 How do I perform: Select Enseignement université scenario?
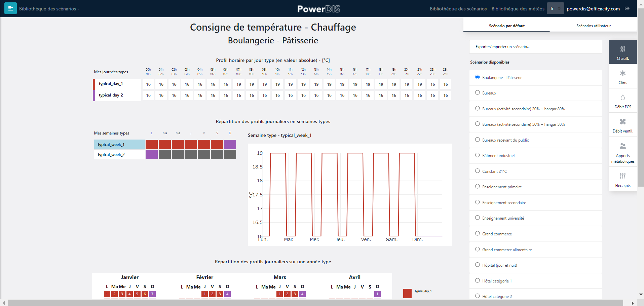(477, 218)
